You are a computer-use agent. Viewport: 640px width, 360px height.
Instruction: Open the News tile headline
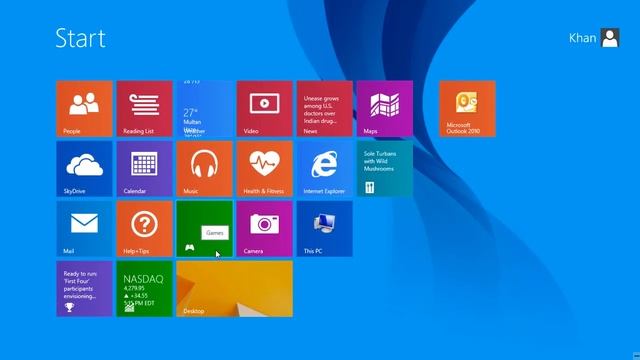[x=324, y=109]
